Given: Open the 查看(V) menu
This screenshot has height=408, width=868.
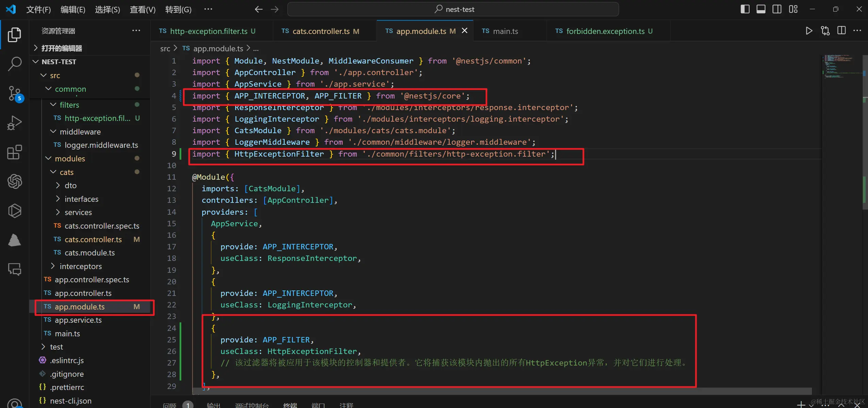Looking at the screenshot, I should (x=143, y=9).
